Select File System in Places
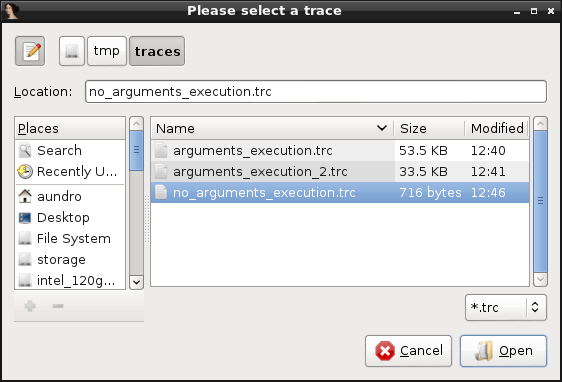Image resolution: width=562 pixels, height=382 pixels. tap(70, 239)
